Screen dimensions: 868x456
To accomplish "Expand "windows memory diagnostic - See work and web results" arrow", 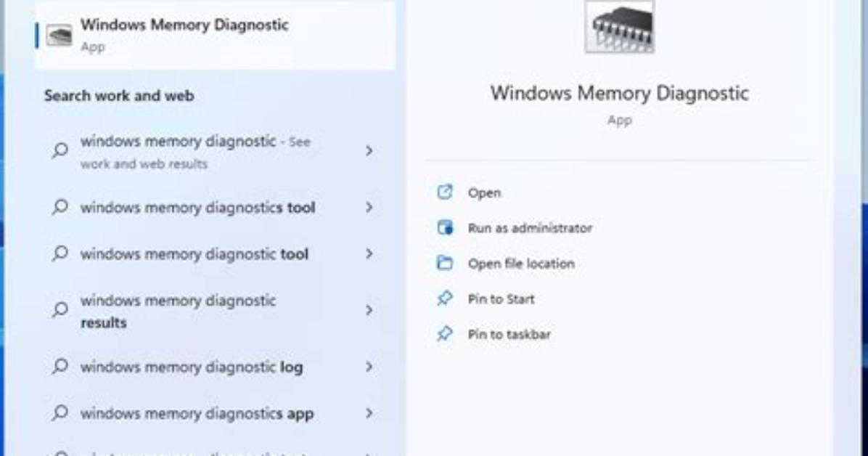I will coord(369,151).
